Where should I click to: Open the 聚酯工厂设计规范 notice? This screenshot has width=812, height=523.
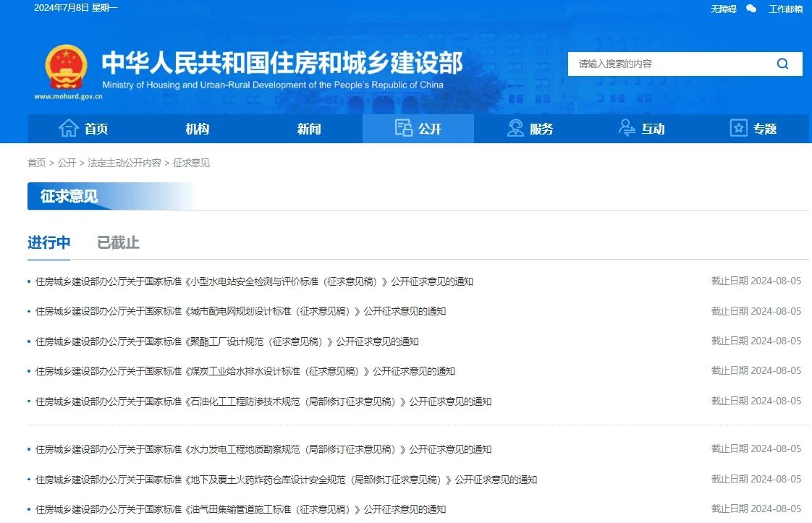(x=227, y=341)
